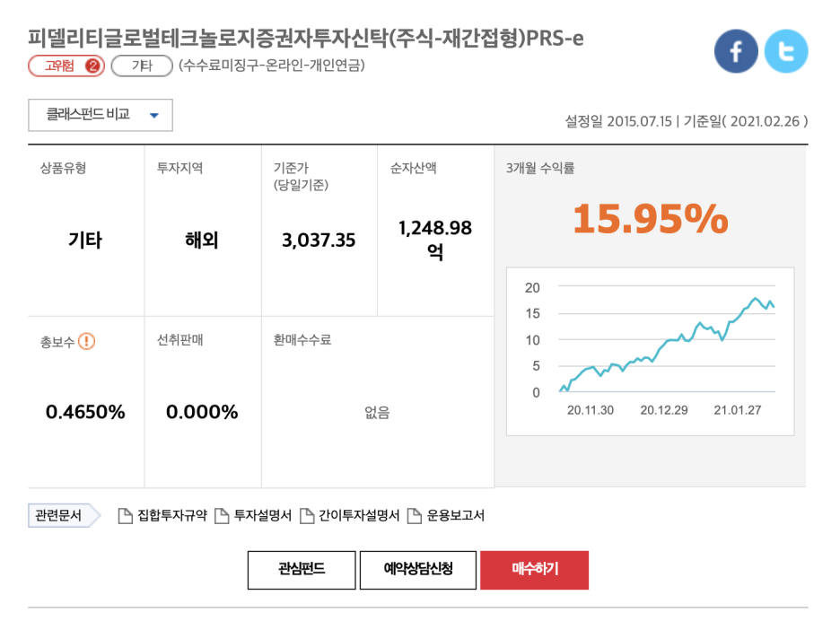
Task: Click the 고위험 risk grade badge
Action: (x=66, y=66)
